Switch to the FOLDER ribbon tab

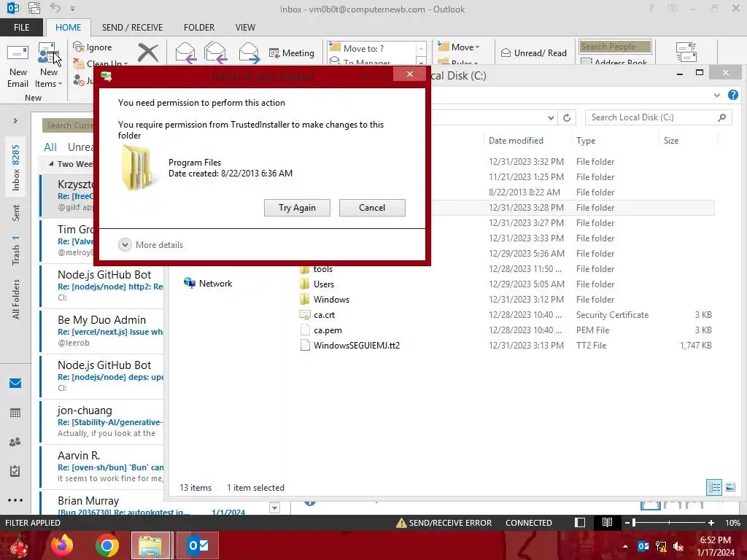[199, 28]
